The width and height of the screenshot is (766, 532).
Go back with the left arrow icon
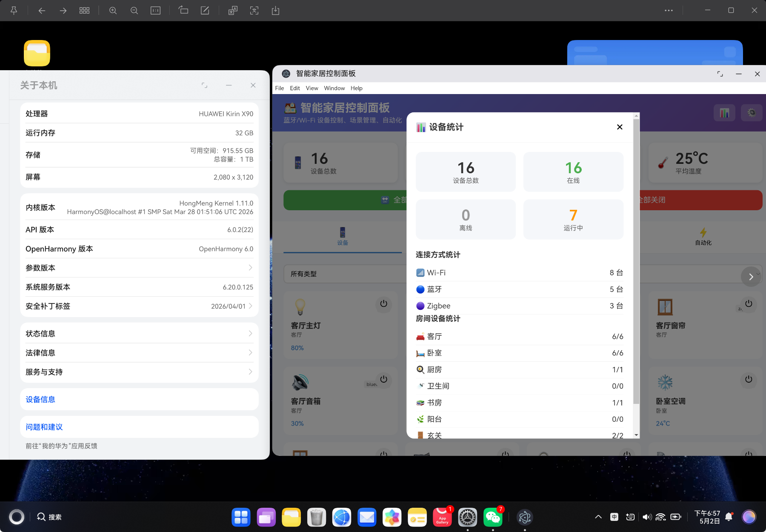click(42, 11)
